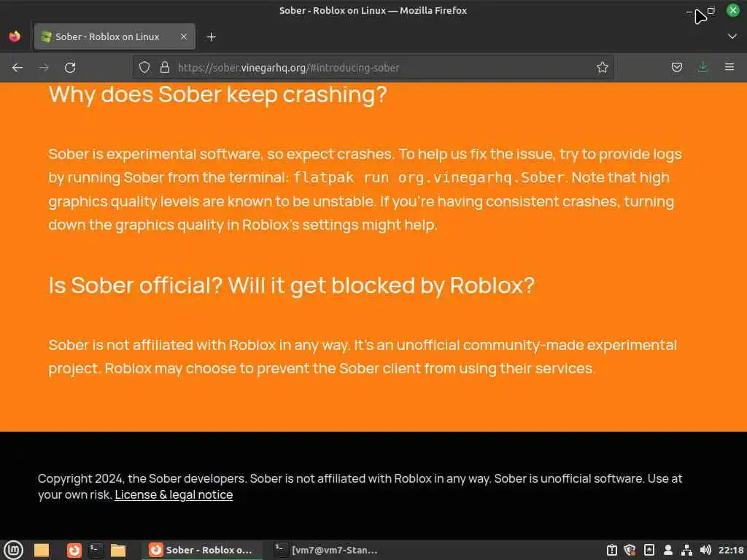747x560 pixels.
Task: Open the Firefox hamburger application menu
Action: (729, 68)
